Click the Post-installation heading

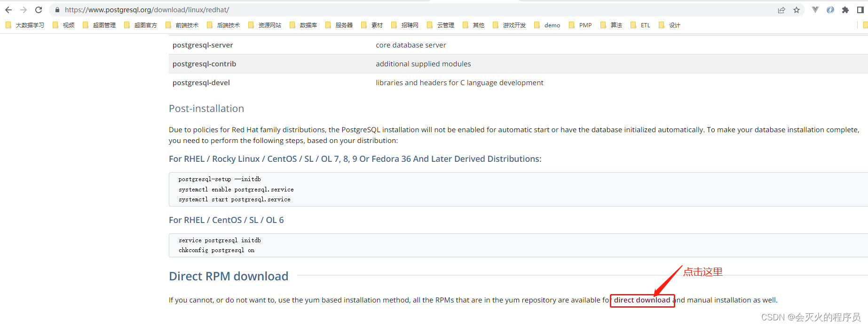(x=206, y=109)
